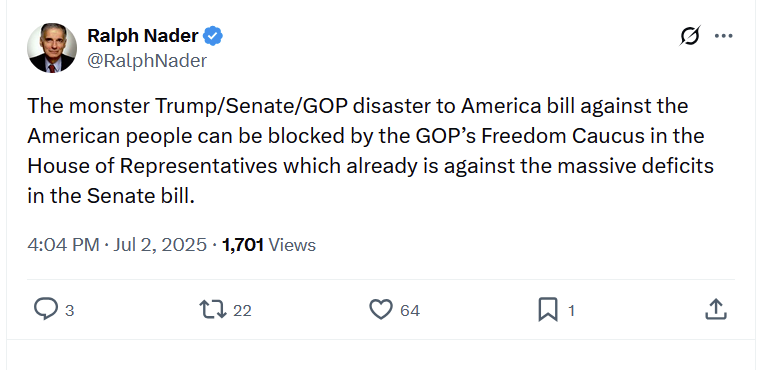The height and width of the screenshot is (370, 775).
Task: Click the like count 64
Action: [410, 311]
